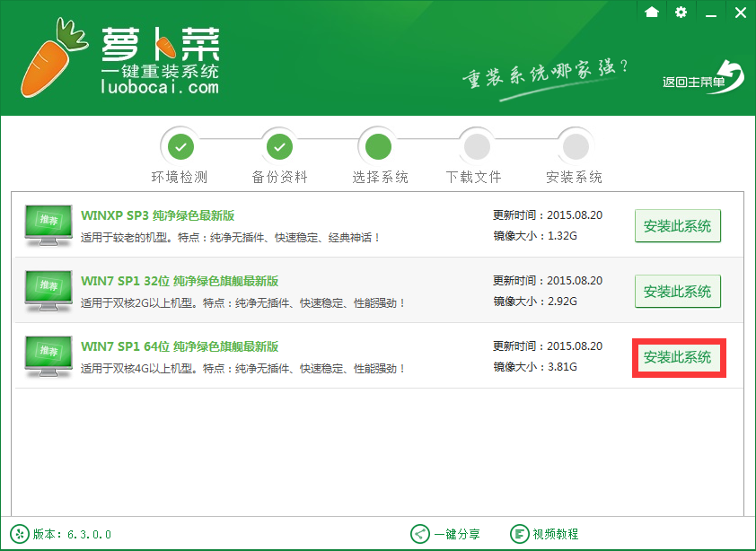Screen dimensions: 756x551
Task: Click the monitor icon for WINXP SP3
Action: (x=48, y=225)
